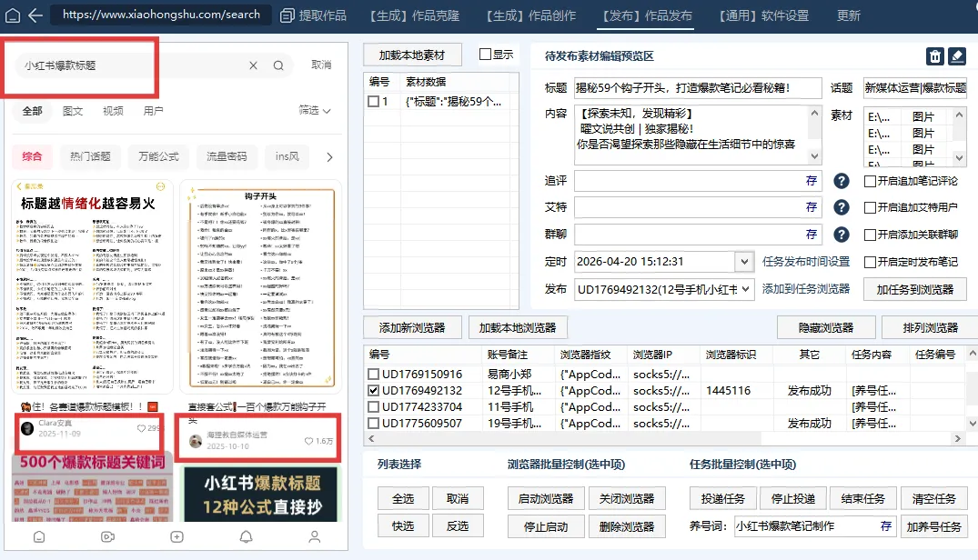
Task: Open the trash icon in the preview area
Action: pos(935,56)
